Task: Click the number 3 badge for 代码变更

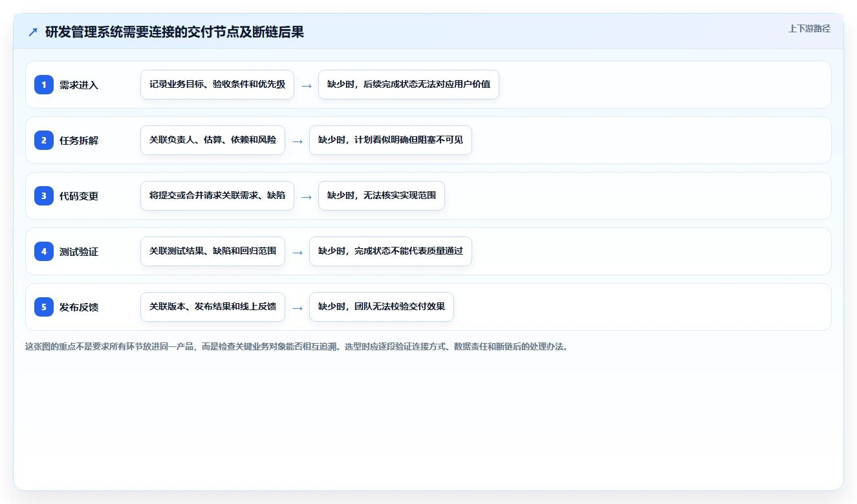Action: click(x=44, y=196)
